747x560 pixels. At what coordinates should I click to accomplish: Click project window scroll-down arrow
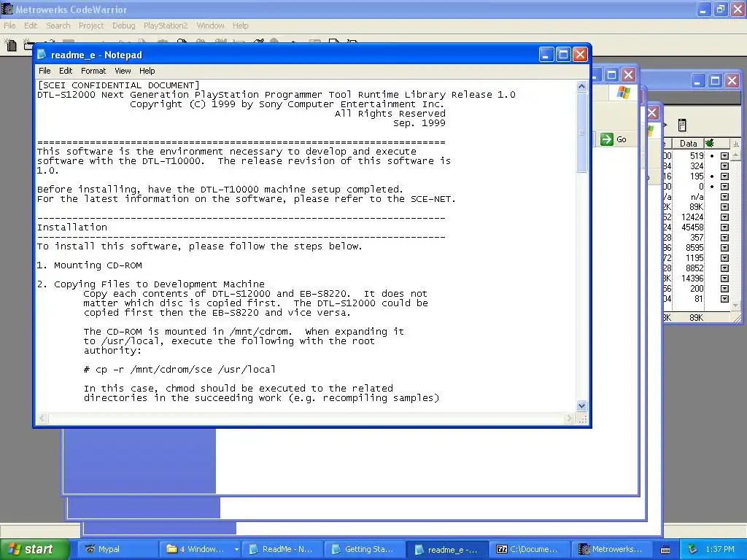[735, 306]
